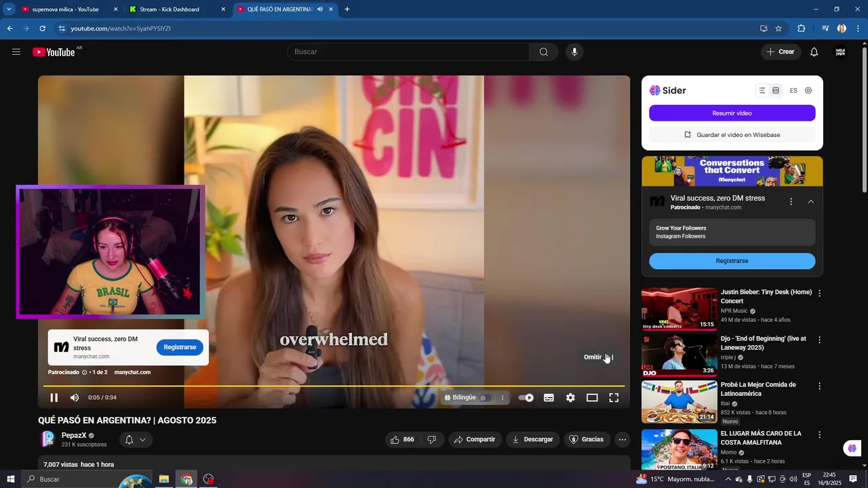
Task: Change Sider language ES
Action: click(x=793, y=90)
